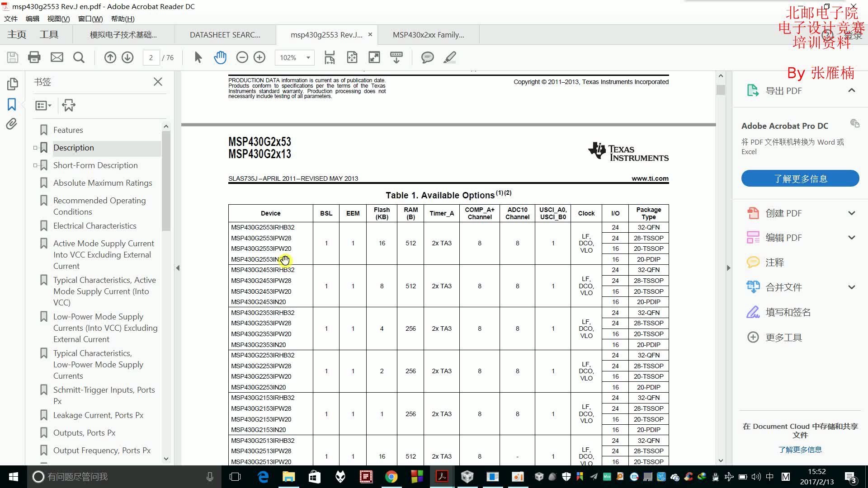Collapse the Export PDF (导出 PDF) section

tap(852, 90)
